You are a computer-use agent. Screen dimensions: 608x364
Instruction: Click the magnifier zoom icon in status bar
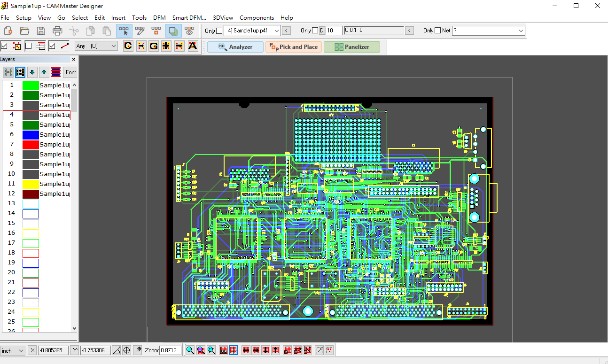[x=190, y=350]
